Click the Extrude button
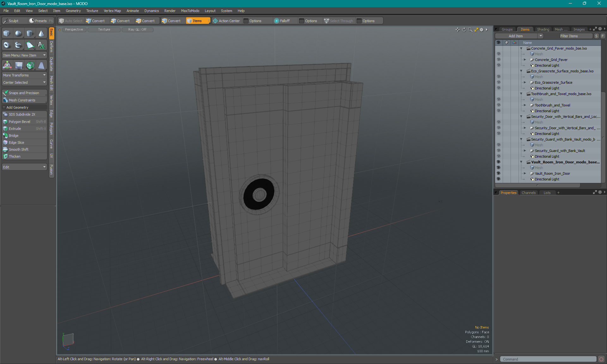The width and height of the screenshot is (607, 364). (24, 129)
